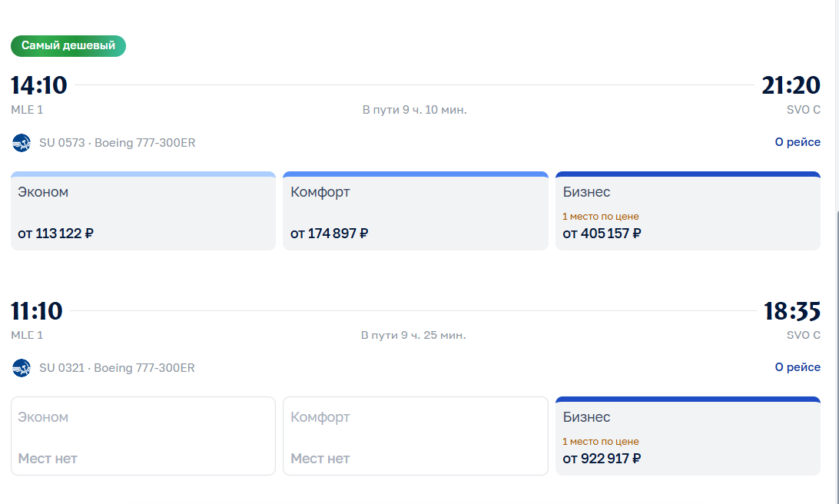
Task: Click the sold-out Эконом card on SU 0321
Action: (143, 436)
